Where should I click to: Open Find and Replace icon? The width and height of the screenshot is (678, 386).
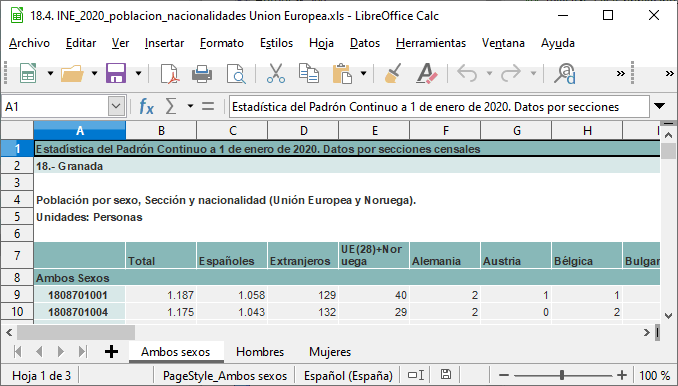(x=565, y=73)
